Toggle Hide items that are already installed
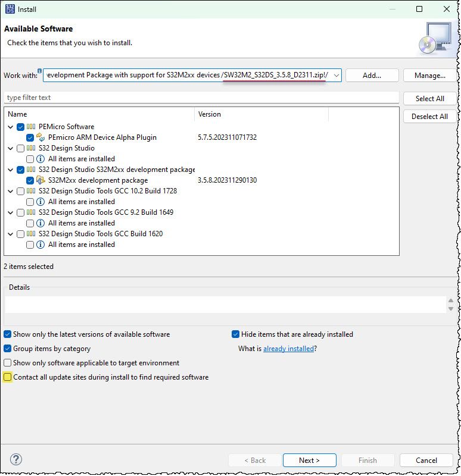This screenshot has width=461, height=476. coord(235,334)
